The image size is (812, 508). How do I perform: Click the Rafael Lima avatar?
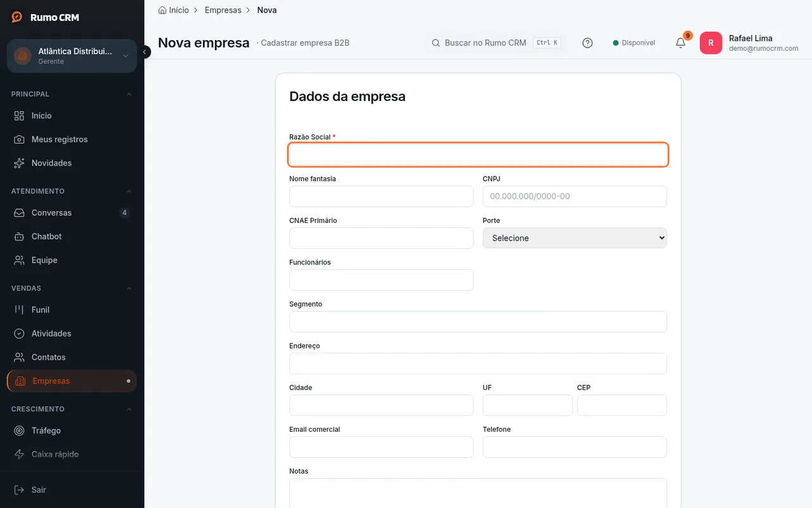click(x=710, y=43)
